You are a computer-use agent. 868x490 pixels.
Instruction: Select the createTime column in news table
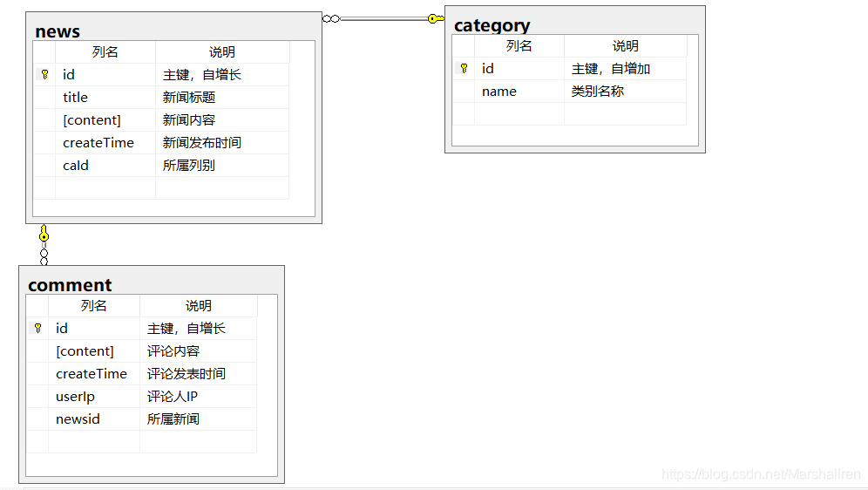105,143
